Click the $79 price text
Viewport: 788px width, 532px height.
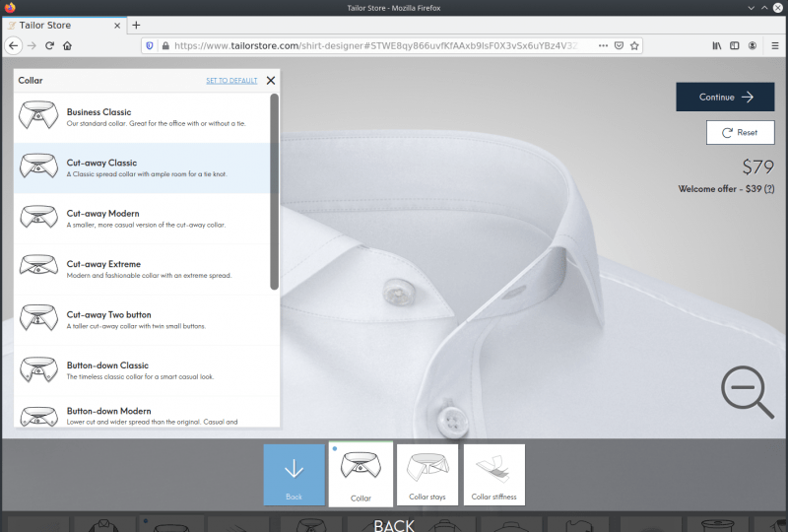point(758,166)
